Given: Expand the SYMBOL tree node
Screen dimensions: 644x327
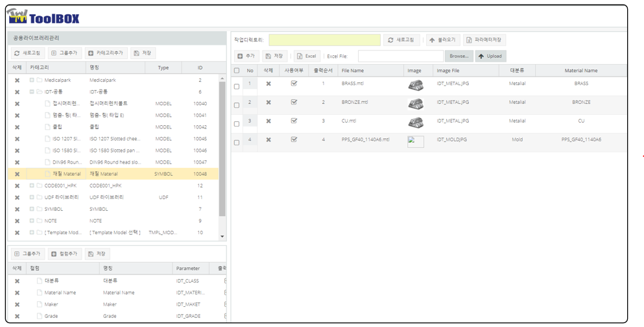Looking at the screenshot, I should (32, 209).
